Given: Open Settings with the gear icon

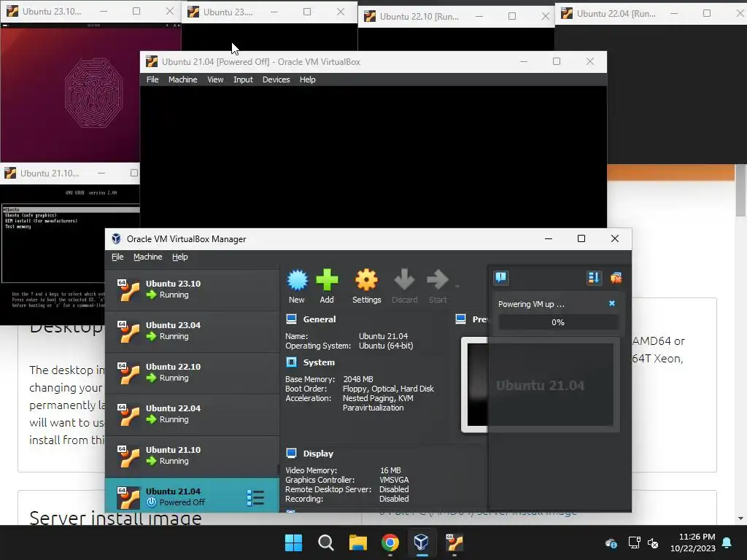Looking at the screenshot, I should pyautogui.click(x=366, y=286).
